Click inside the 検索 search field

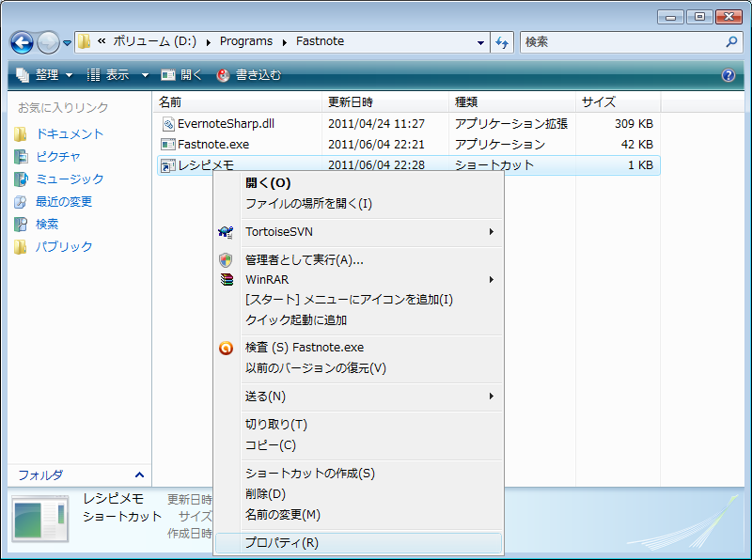[620, 42]
